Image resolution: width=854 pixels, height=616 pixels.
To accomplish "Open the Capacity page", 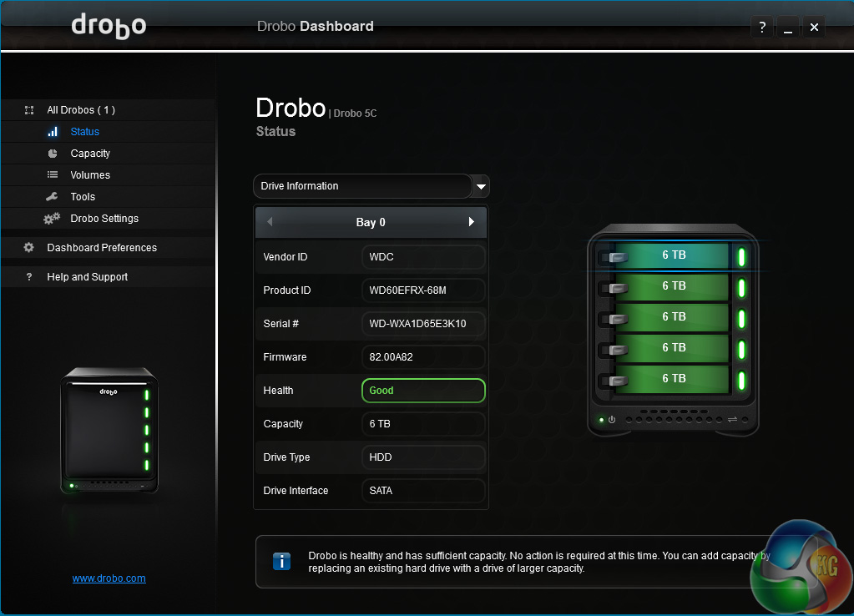I will 90,154.
